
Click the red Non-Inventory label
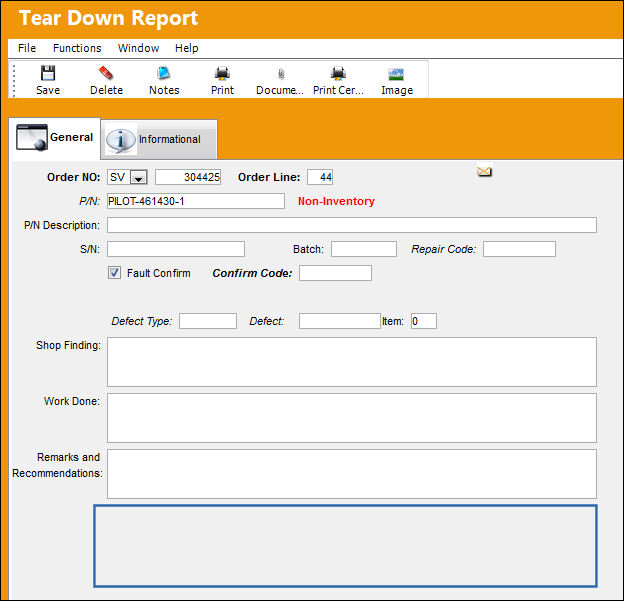pos(336,201)
